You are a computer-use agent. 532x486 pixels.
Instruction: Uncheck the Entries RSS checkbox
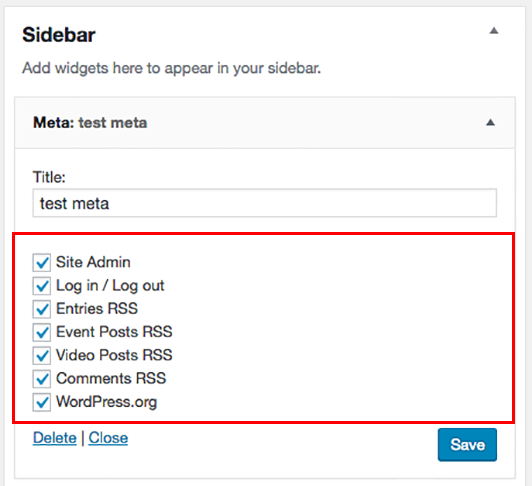(x=42, y=309)
